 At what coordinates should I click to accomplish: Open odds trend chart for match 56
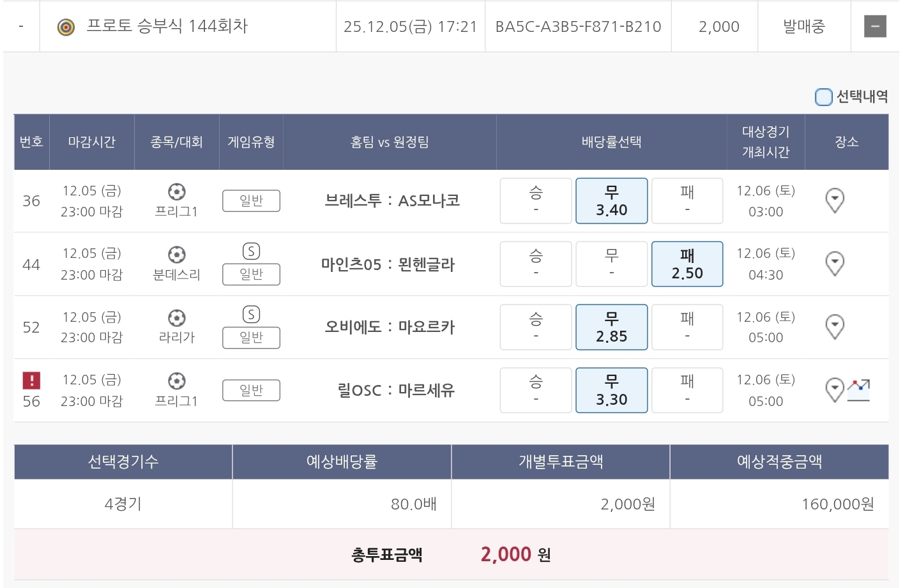click(859, 389)
